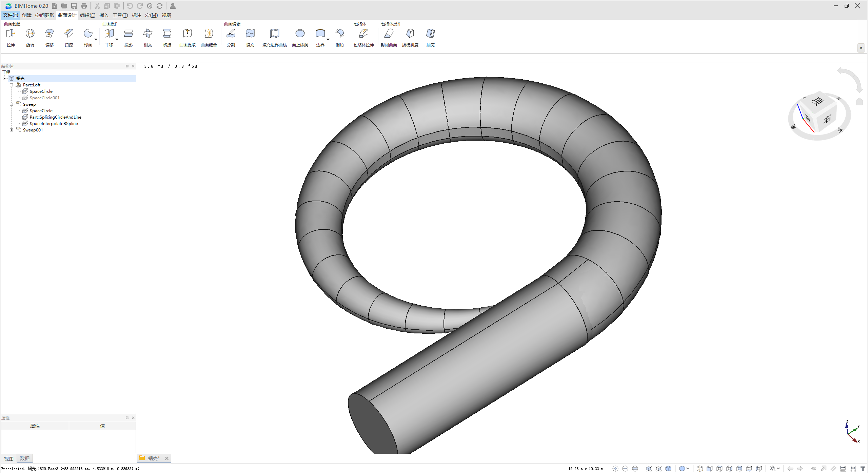Select the 分割 split tool

point(231,37)
